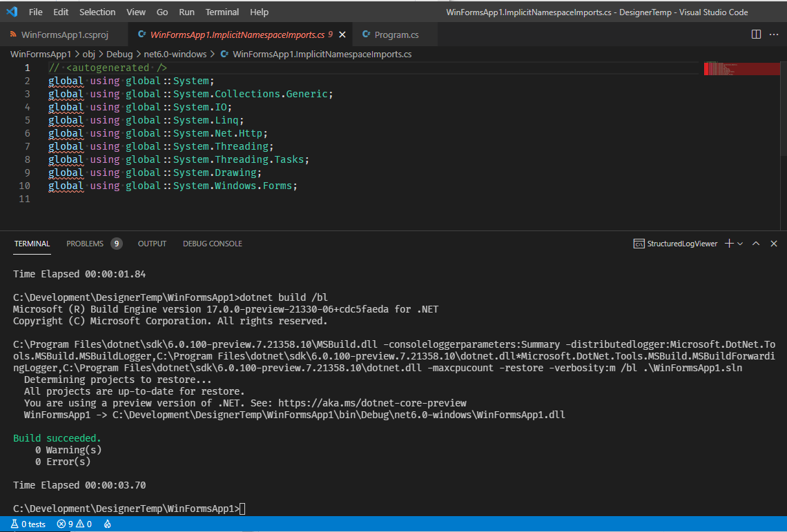Click System.Windows.Forms on line 10
Viewport: 787px width, 532px height.
coord(233,186)
